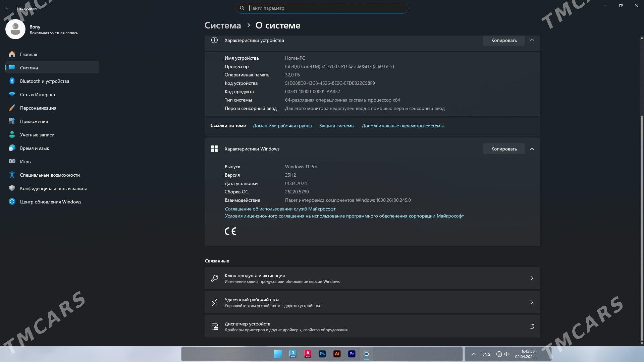The width and height of the screenshot is (644, 362).
Task: Open Домен или рабочая группа link
Action: pos(282,126)
